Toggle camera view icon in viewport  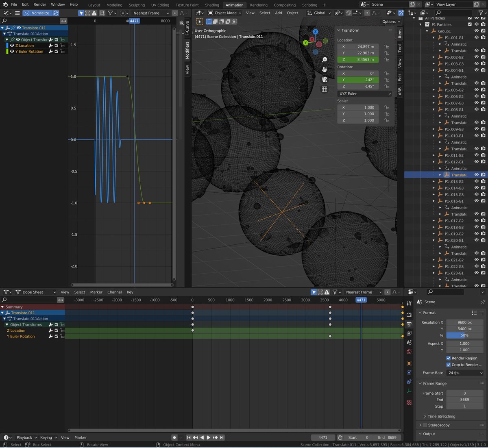325,79
